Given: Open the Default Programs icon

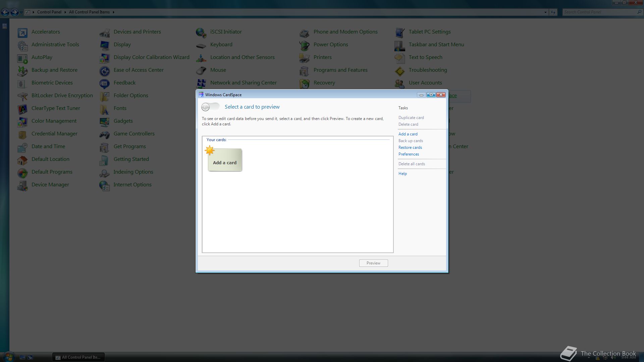Looking at the screenshot, I should 22,173.
